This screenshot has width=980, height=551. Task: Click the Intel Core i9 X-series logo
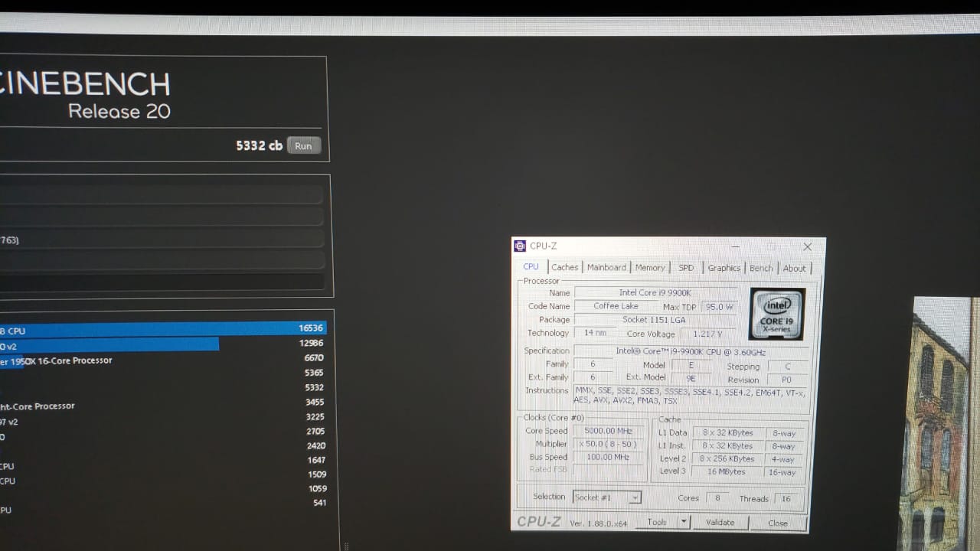(x=777, y=314)
